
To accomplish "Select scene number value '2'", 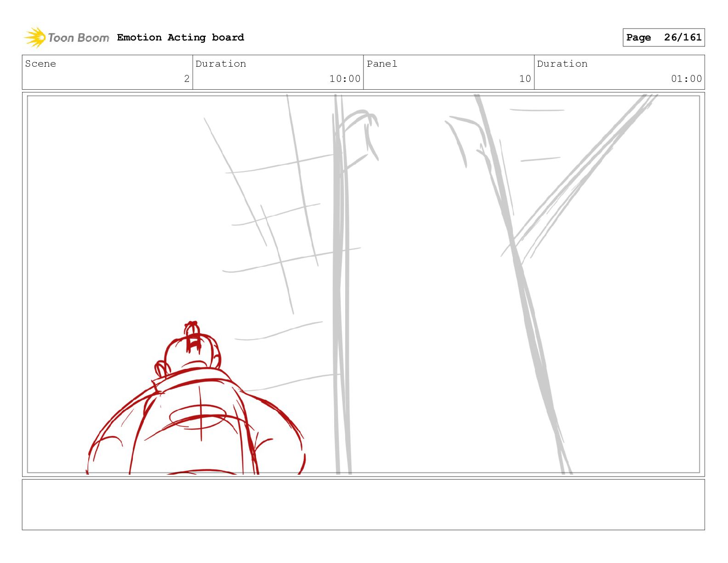I will (x=187, y=79).
